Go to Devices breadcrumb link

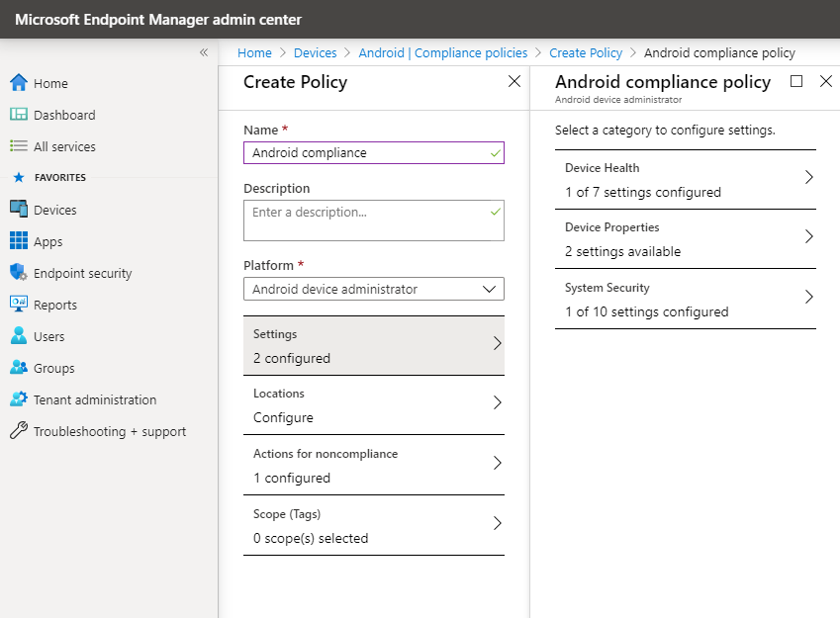pyautogui.click(x=315, y=53)
